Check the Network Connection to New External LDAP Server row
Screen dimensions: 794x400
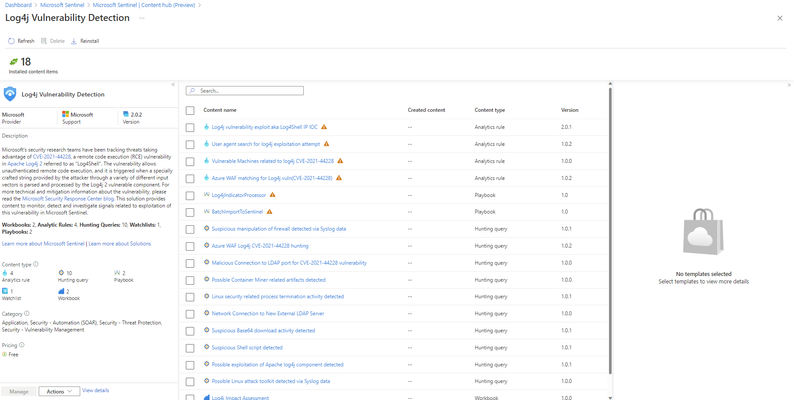(190, 314)
